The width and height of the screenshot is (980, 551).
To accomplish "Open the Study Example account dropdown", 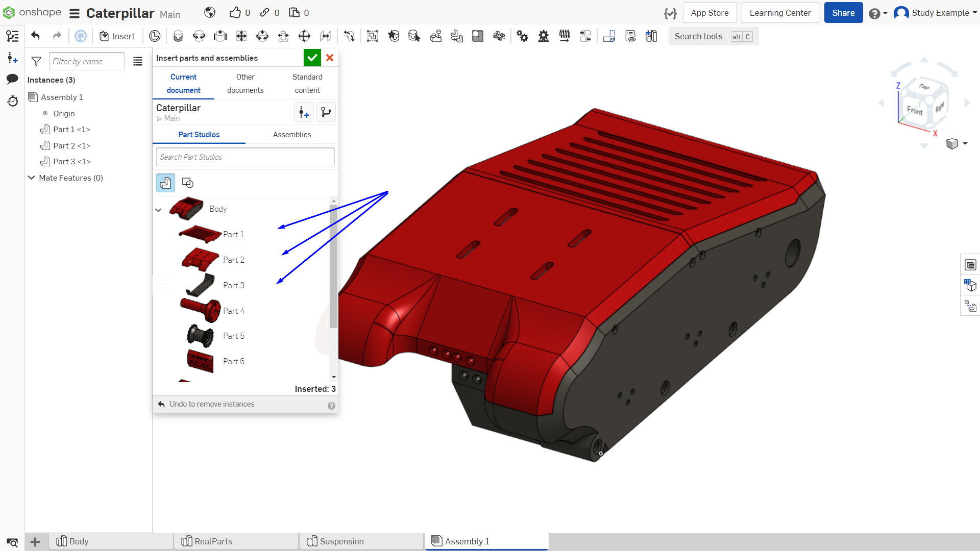I will (935, 13).
